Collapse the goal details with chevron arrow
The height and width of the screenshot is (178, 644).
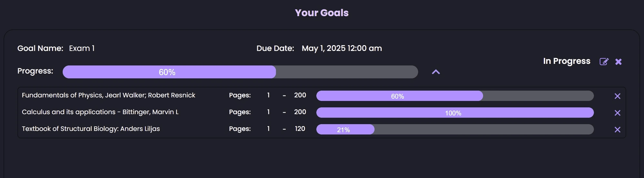tap(436, 72)
